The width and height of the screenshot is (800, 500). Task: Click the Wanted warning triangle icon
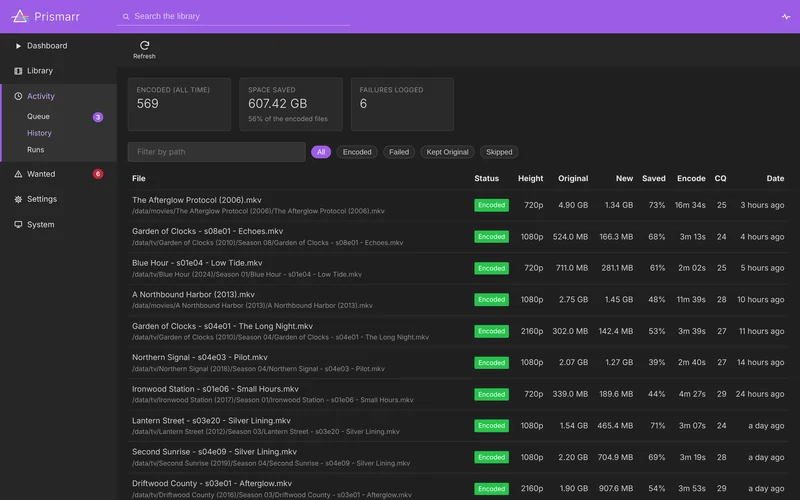coord(18,174)
